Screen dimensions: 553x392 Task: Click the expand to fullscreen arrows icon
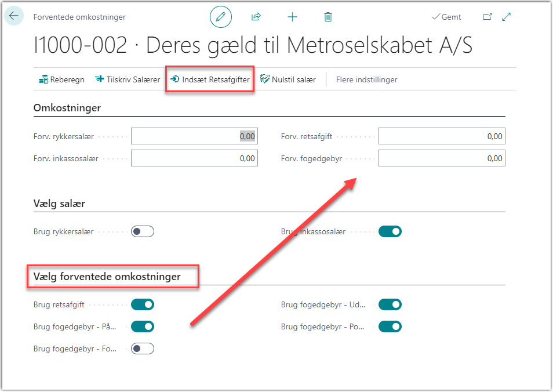(507, 17)
